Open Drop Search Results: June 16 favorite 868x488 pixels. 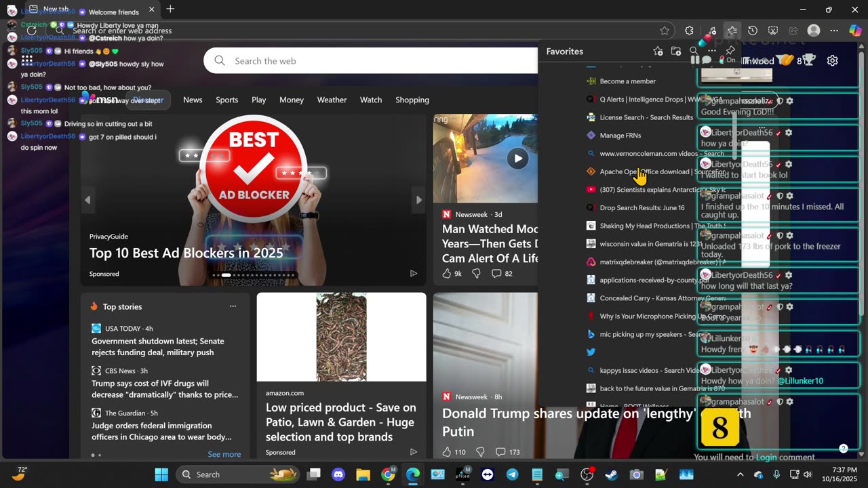click(642, 207)
